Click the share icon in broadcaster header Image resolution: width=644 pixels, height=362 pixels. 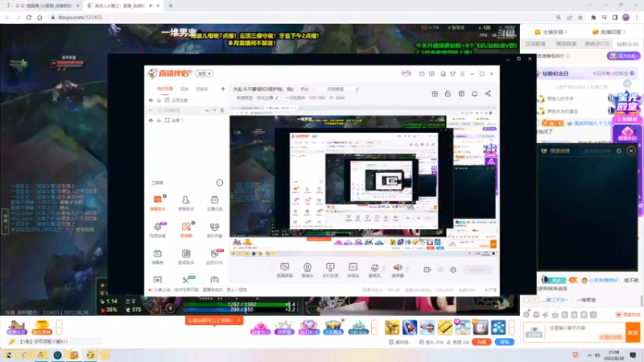click(488, 93)
